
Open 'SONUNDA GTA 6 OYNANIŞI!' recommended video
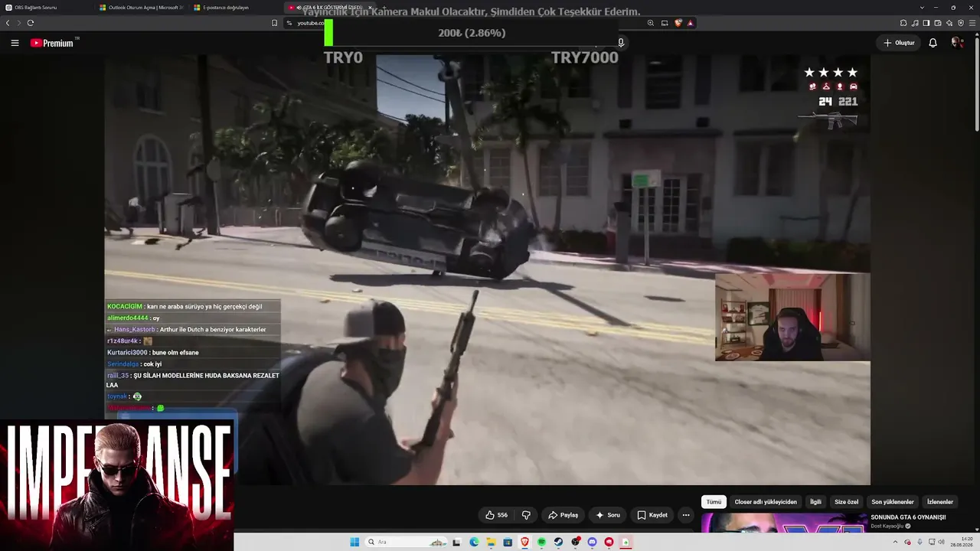(x=908, y=517)
